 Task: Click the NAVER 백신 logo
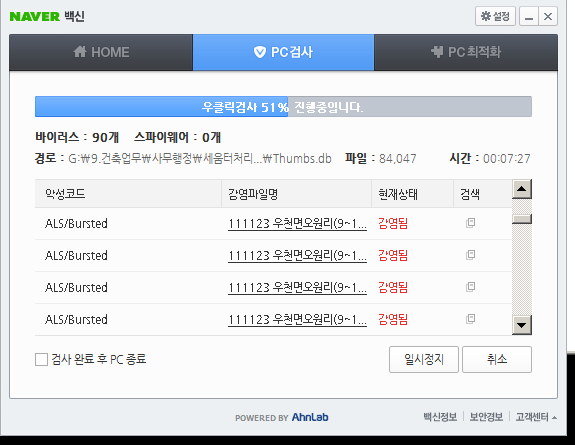tap(47, 17)
